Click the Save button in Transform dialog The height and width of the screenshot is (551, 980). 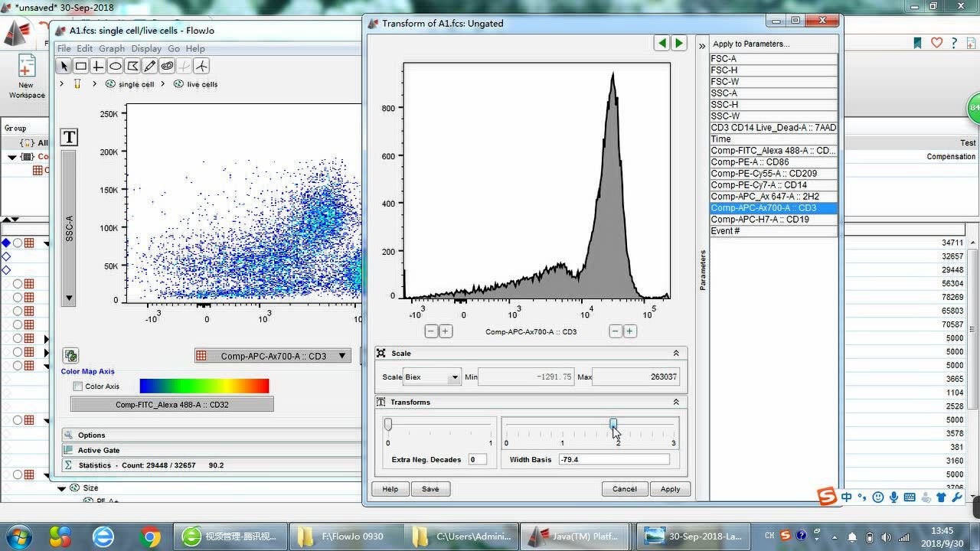[x=430, y=489]
